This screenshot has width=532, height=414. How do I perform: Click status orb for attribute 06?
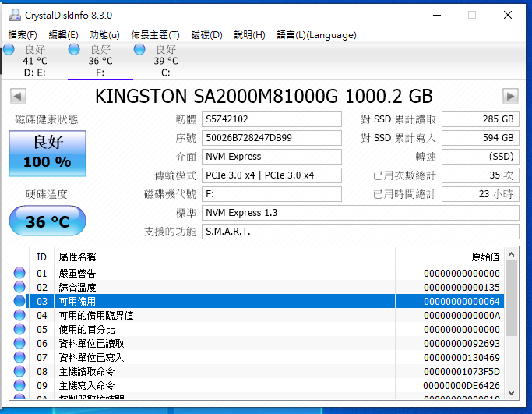click(19, 343)
